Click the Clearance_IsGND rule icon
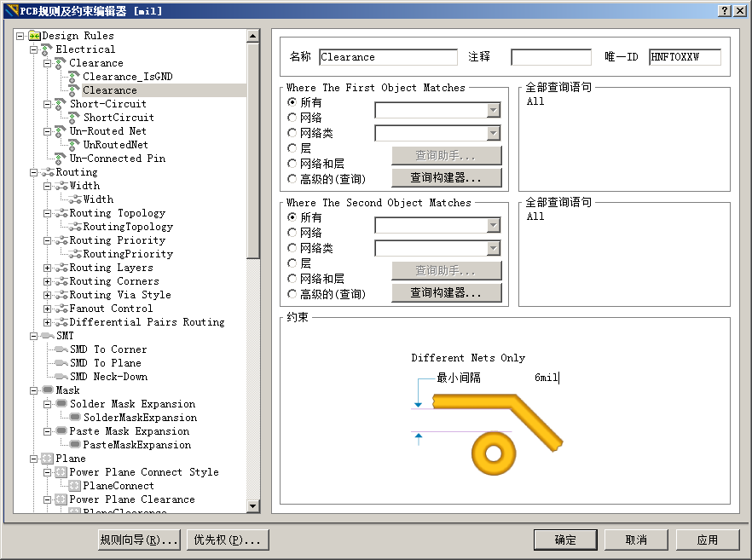Image resolution: width=752 pixels, height=560 pixels. click(74, 77)
